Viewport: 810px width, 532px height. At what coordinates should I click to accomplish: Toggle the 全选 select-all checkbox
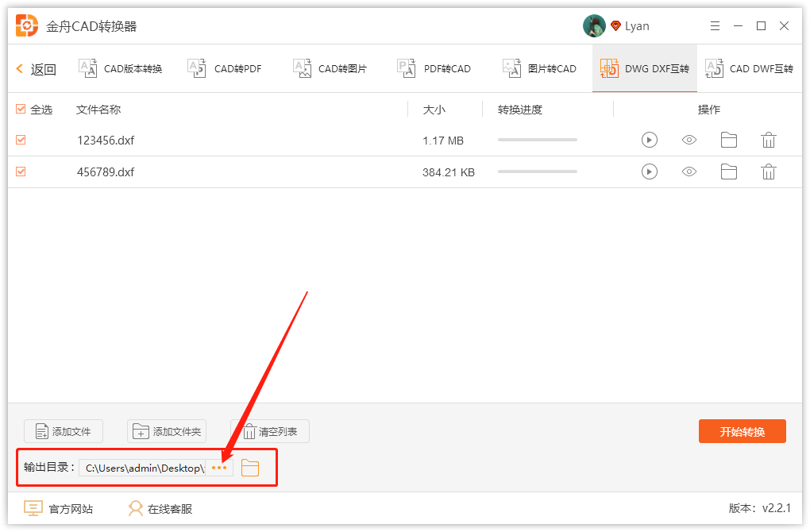pyautogui.click(x=20, y=109)
